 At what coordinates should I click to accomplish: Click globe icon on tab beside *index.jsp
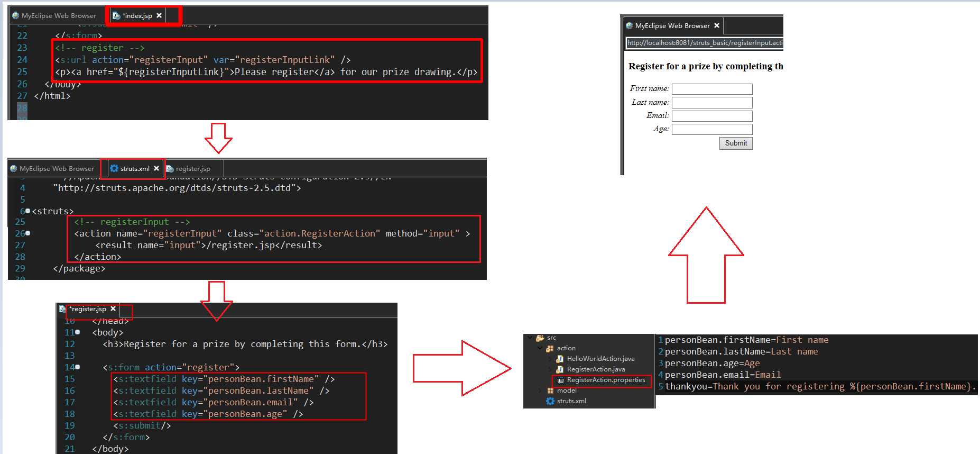click(16, 16)
